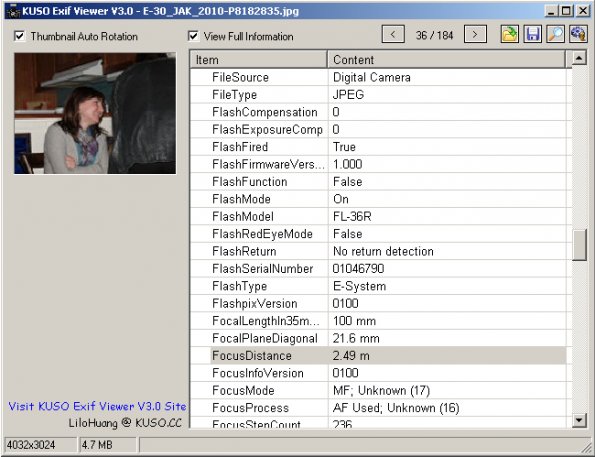
Task: Click the 'LiloHuang @ KUSO.CC' credit text
Action: pos(125,423)
